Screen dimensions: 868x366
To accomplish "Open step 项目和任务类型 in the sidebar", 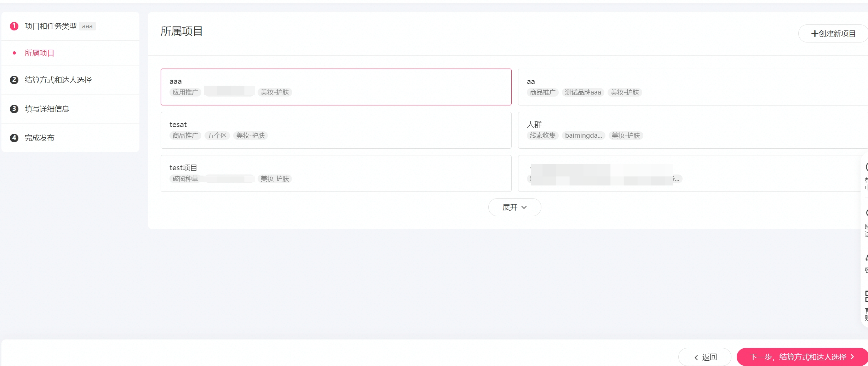I will [51, 26].
